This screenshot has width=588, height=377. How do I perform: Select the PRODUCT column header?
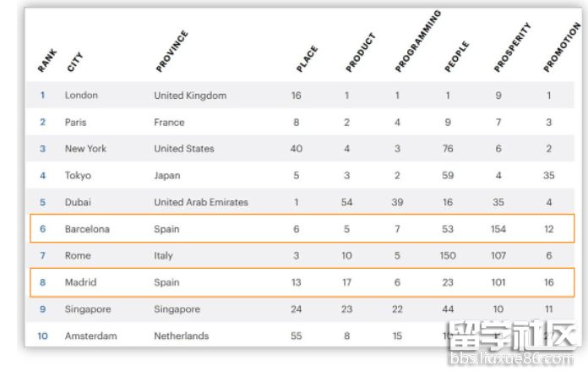359,52
